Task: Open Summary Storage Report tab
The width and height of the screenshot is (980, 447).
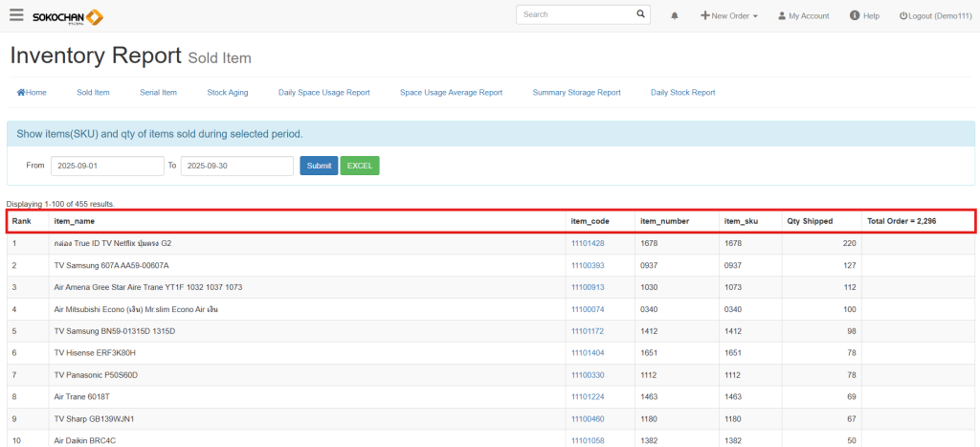Action: (x=576, y=93)
